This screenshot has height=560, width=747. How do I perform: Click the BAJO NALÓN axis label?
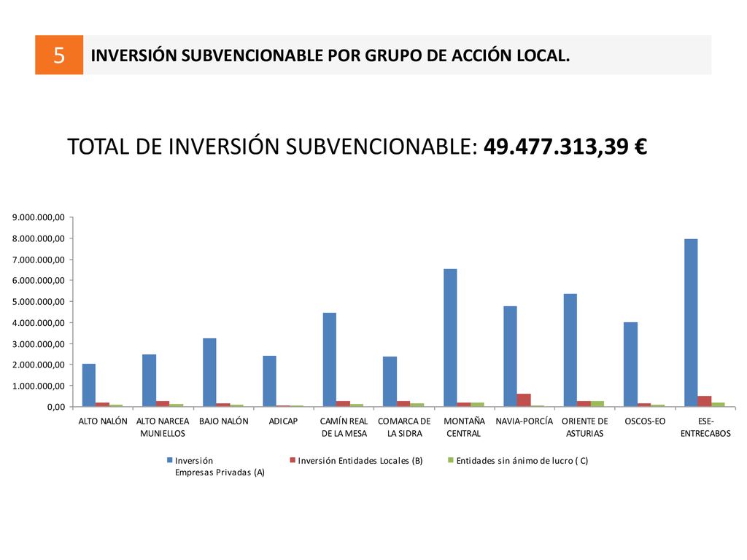(223, 421)
